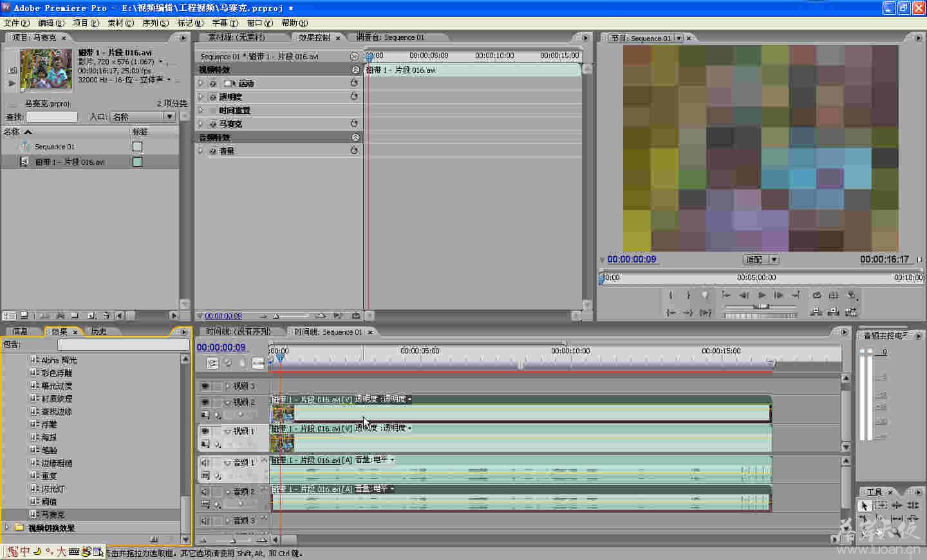Switch project panel to Icon View
The height and width of the screenshot is (560, 927).
(24, 315)
